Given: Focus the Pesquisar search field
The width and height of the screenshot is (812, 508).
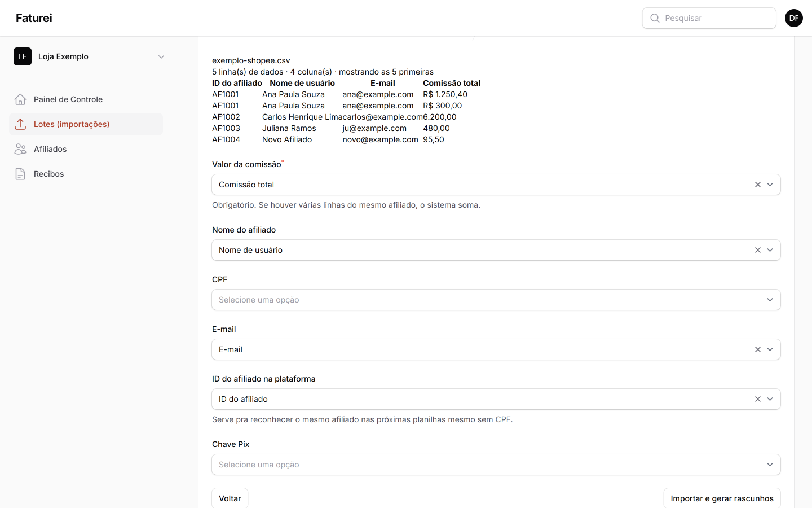Looking at the screenshot, I should [x=709, y=18].
